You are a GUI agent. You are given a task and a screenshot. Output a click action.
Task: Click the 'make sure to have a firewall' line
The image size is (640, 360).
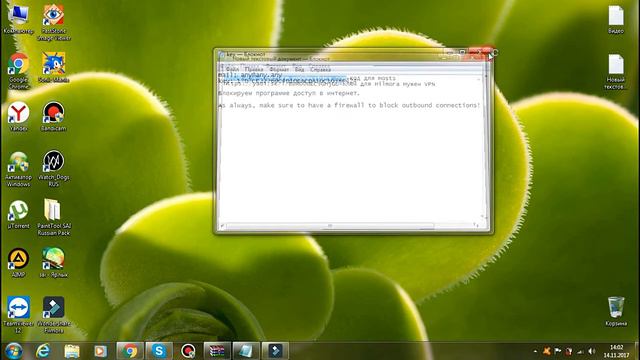point(349,105)
